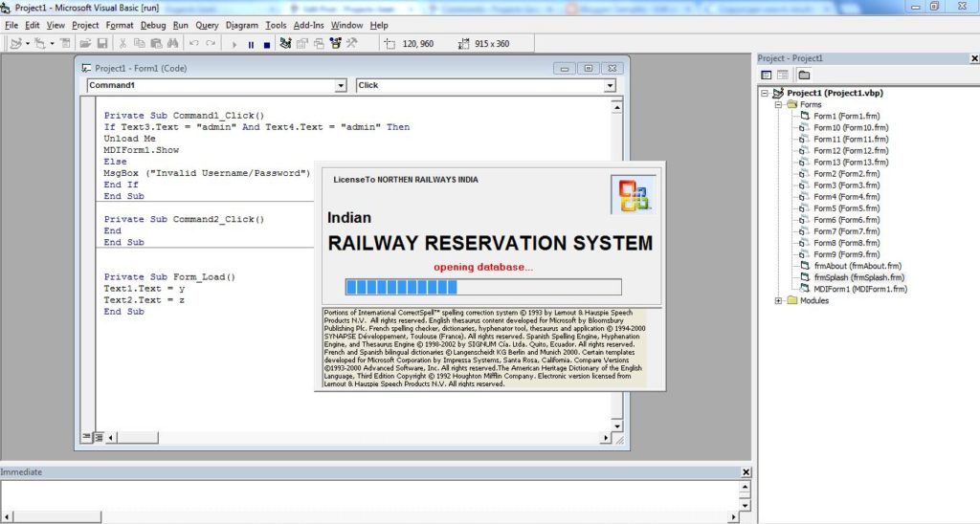Click Toggle Folders icon in Project panel
This screenshot has width=980, height=524.
click(804, 75)
